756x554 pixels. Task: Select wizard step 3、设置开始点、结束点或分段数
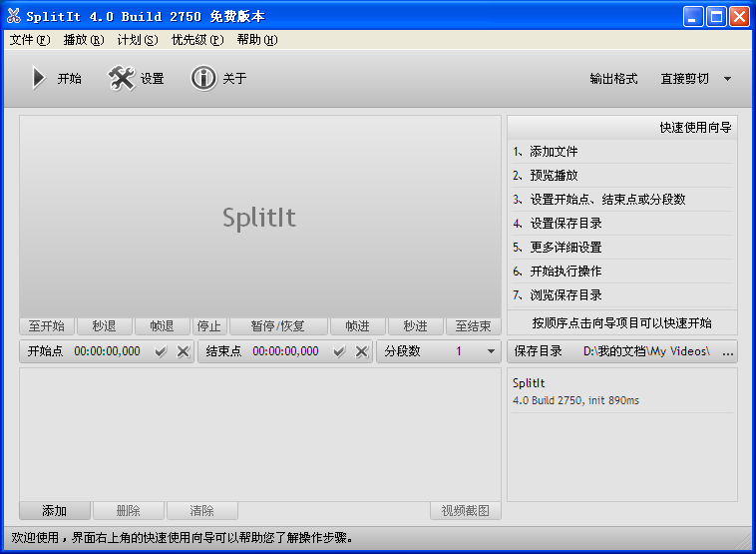(x=622, y=200)
